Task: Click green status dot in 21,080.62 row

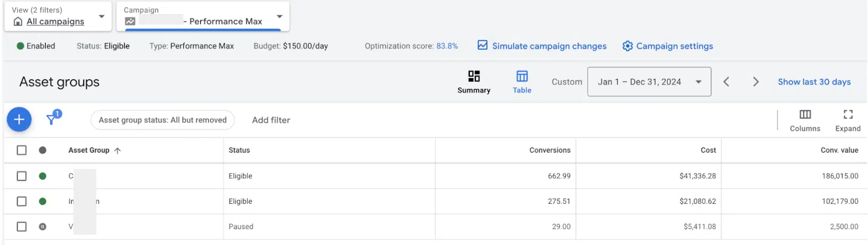Action: click(x=42, y=202)
